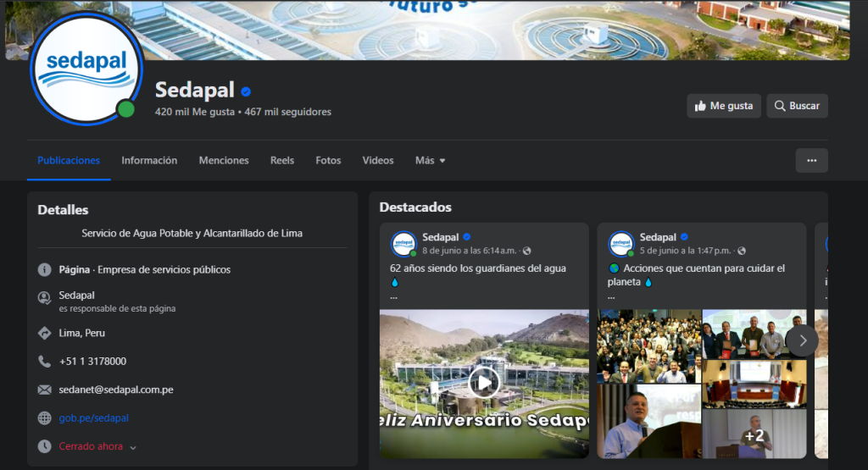Play the Feliz Aniversario Sedapal video
The height and width of the screenshot is (470, 868).
pos(484,383)
